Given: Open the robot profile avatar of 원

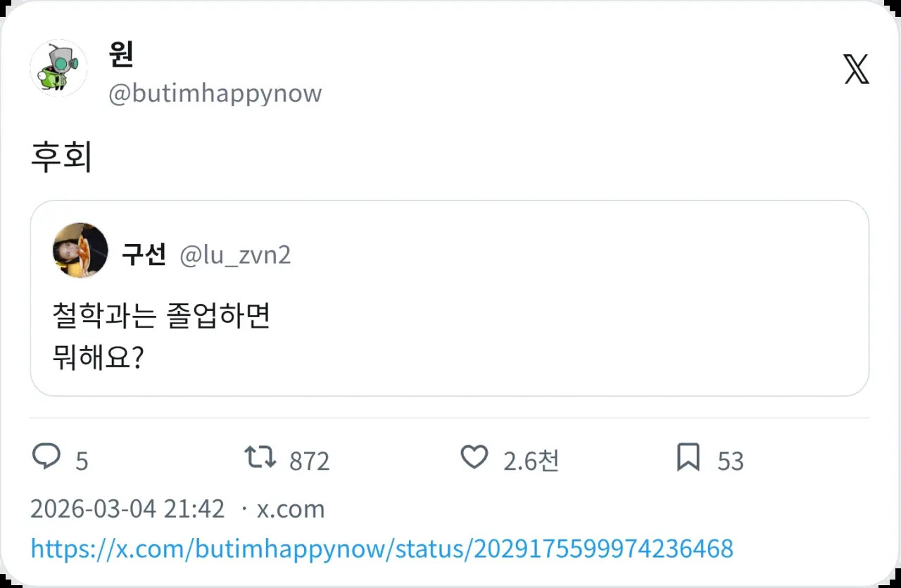Looking at the screenshot, I should click(x=58, y=68).
